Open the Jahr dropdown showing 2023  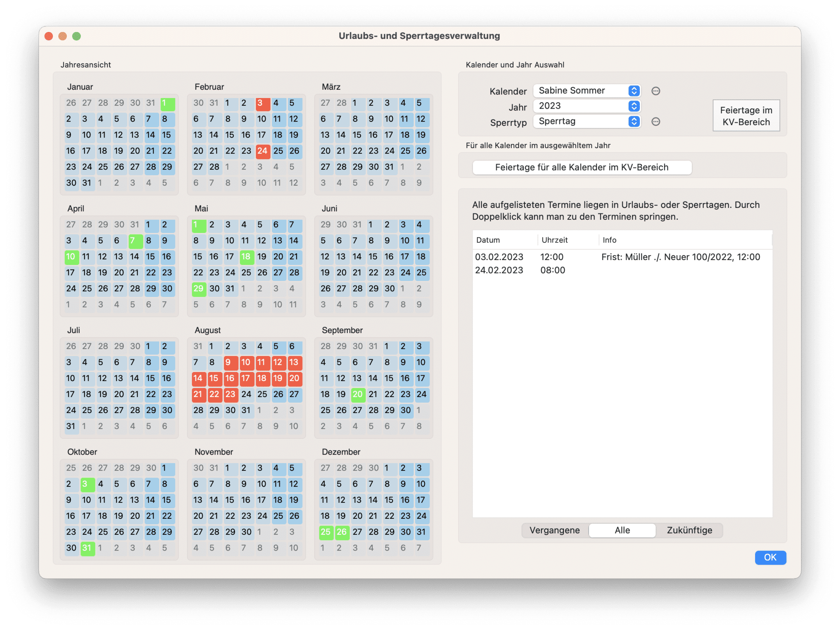tap(587, 106)
